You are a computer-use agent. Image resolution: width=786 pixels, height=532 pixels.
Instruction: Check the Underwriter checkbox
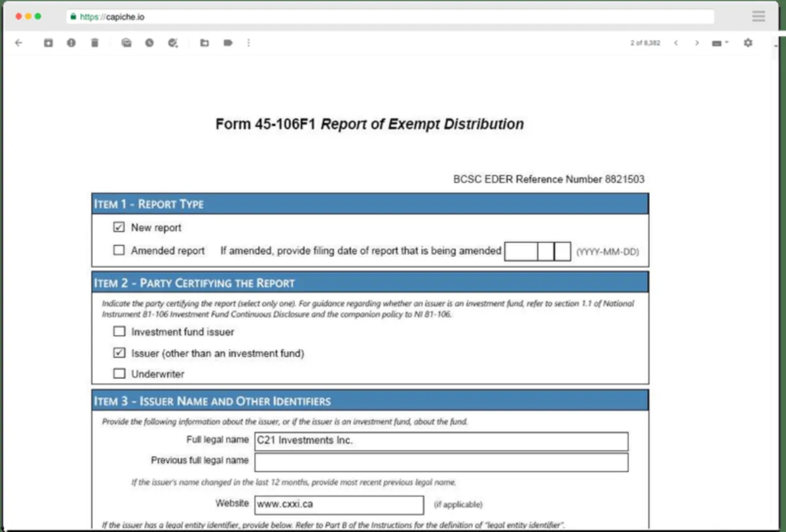119,373
